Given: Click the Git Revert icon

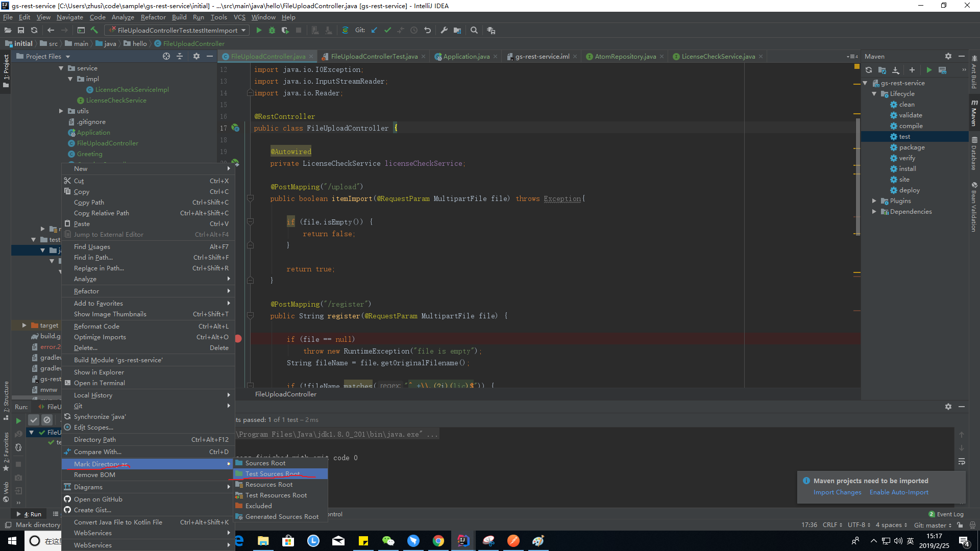Looking at the screenshot, I should pyautogui.click(x=428, y=30).
